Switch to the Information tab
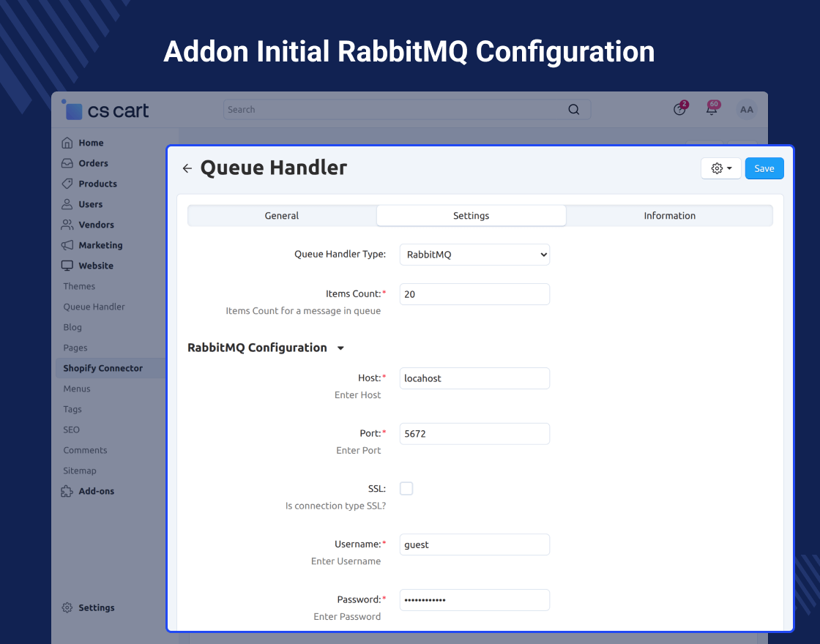Viewport: 820px width, 644px height. coord(669,216)
